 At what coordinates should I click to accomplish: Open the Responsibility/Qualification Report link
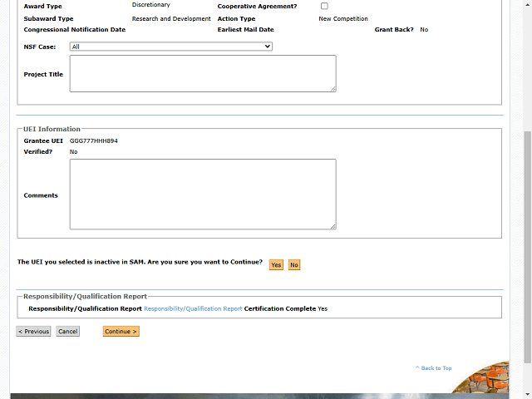(193, 308)
